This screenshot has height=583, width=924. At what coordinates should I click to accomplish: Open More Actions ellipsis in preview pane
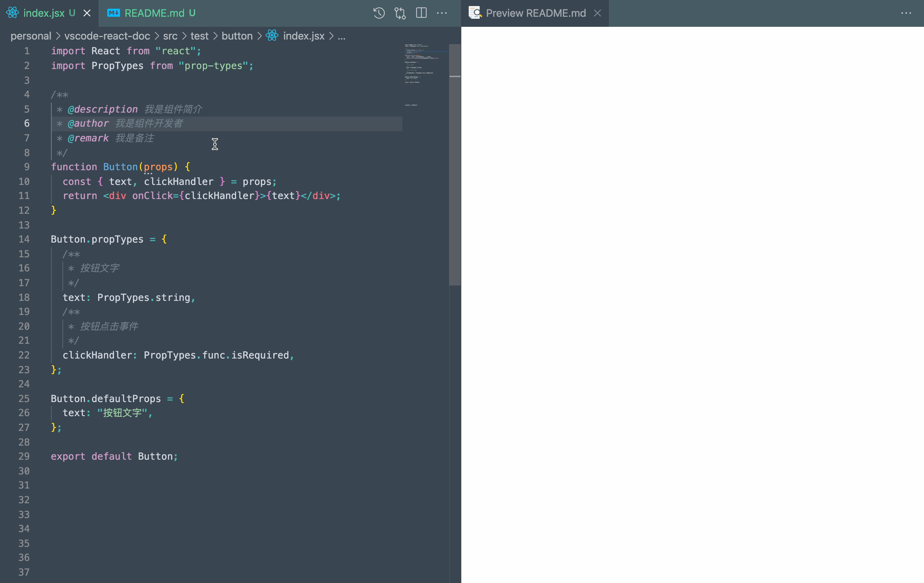coord(906,13)
